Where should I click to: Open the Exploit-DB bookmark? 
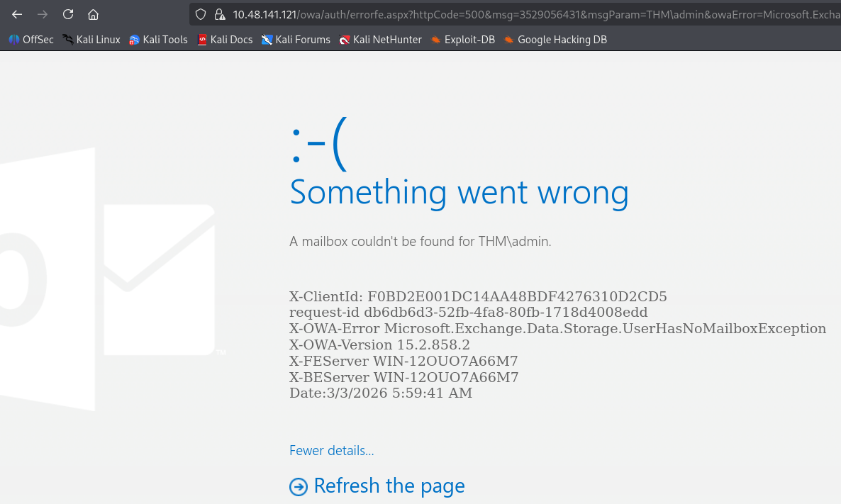pos(462,40)
